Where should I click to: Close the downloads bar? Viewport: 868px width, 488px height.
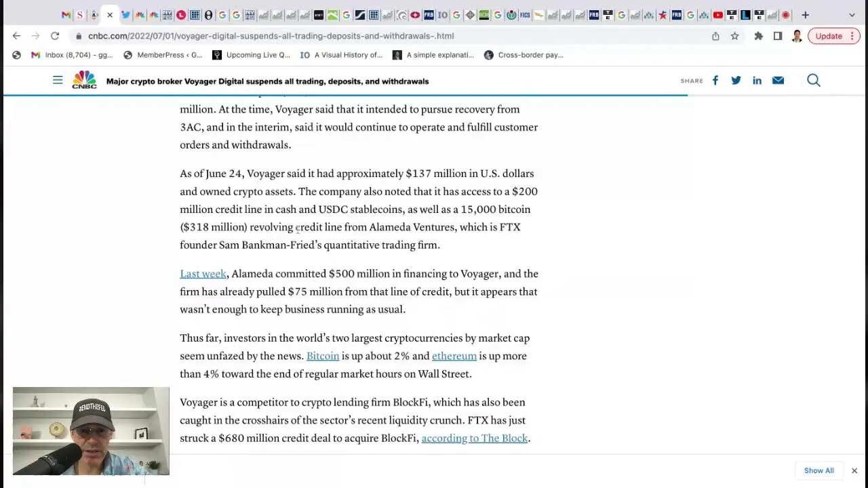click(x=854, y=470)
